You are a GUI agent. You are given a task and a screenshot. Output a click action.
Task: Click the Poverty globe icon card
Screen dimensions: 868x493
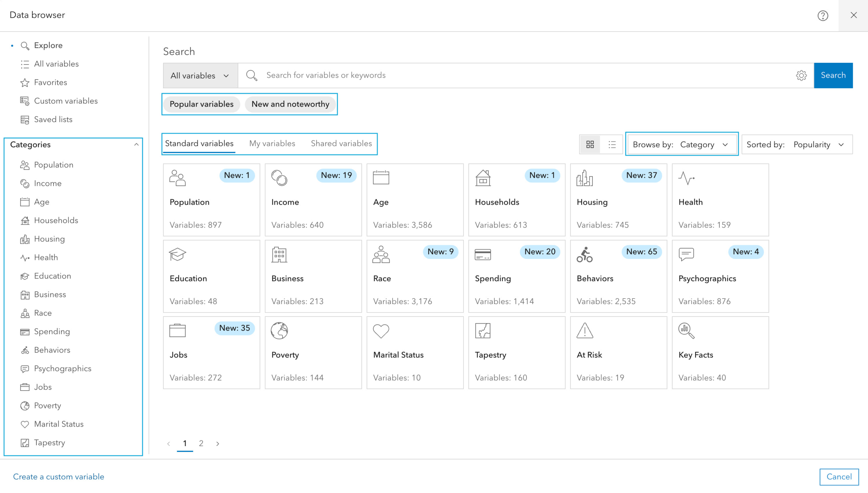coord(313,353)
